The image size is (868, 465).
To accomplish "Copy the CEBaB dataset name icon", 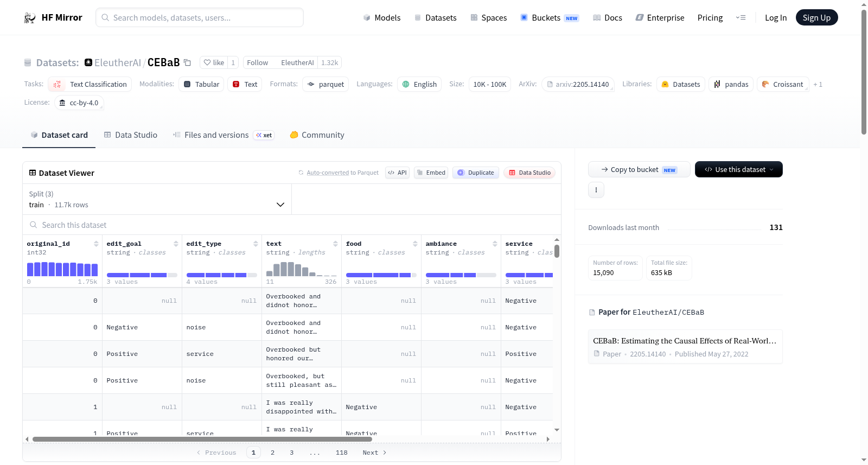I will [x=187, y=62].
